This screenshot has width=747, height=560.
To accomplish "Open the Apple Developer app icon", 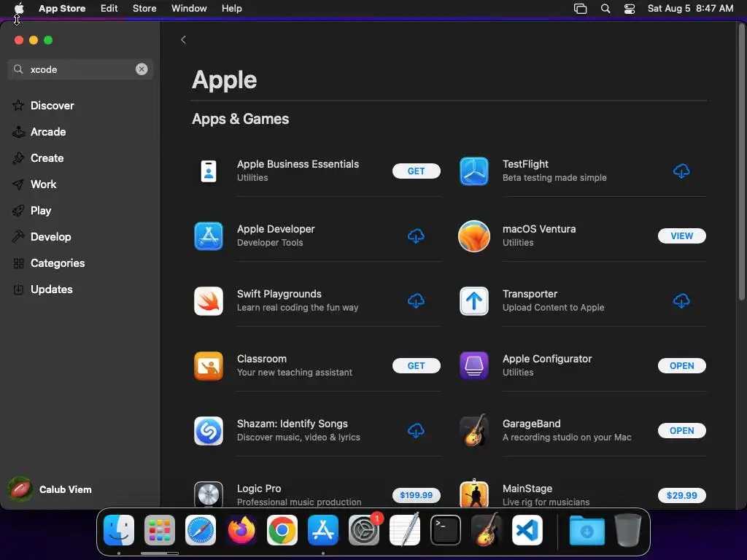I will pyautogui.click(x=209, y=236).
